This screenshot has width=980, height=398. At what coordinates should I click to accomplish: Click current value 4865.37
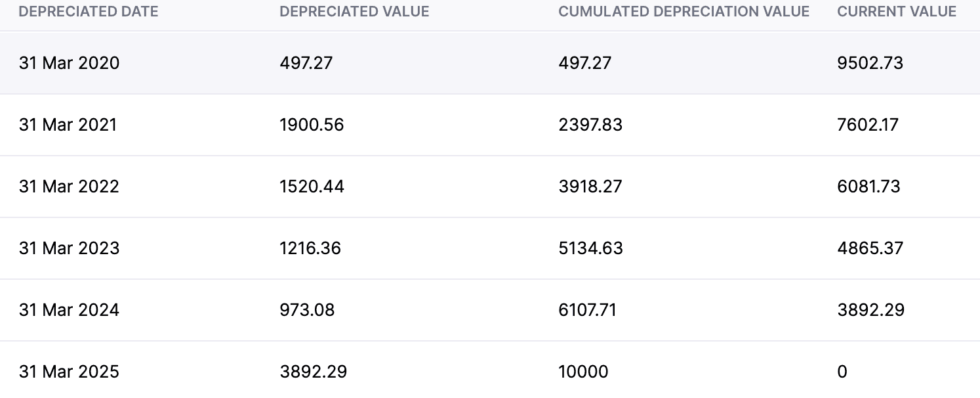coord(870,248)
